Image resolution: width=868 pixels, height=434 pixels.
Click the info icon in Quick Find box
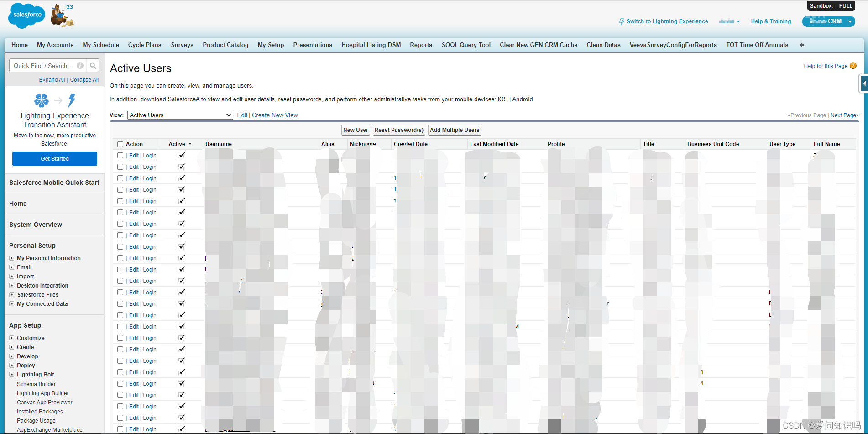click(x=80, y=66)
